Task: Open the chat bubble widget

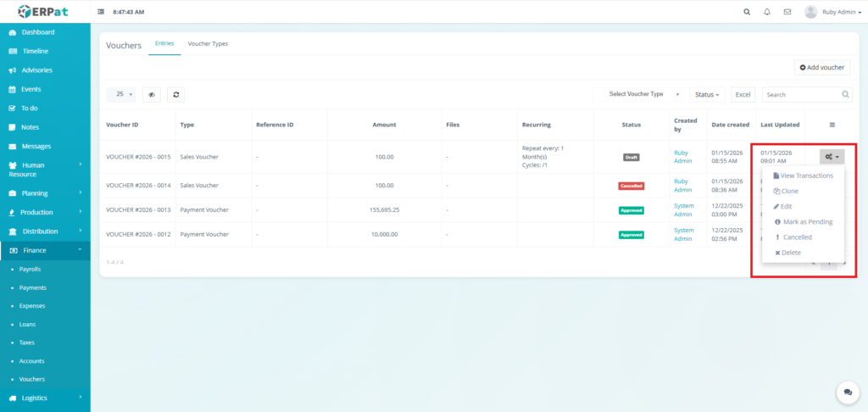Action: click(848, 392)
